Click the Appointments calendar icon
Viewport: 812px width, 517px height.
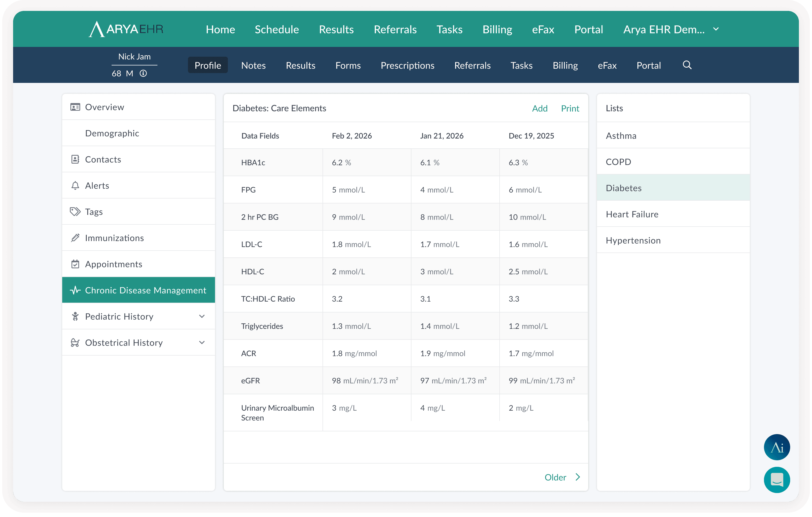(x=75, y=264)
